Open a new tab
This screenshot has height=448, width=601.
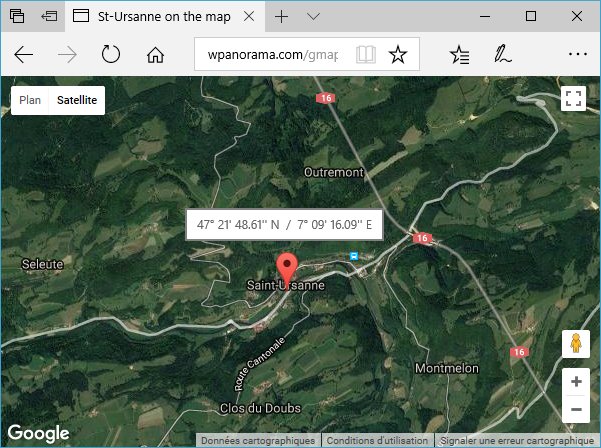281,16
